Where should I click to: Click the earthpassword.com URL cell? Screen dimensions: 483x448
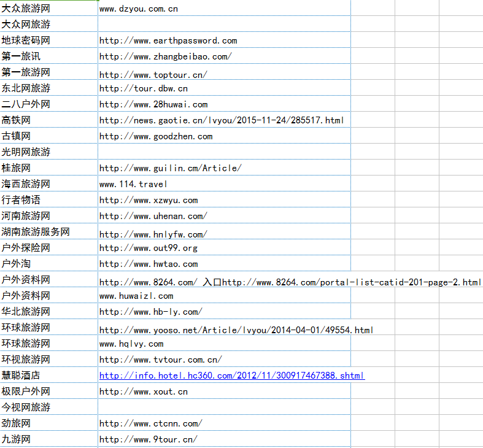224,40
